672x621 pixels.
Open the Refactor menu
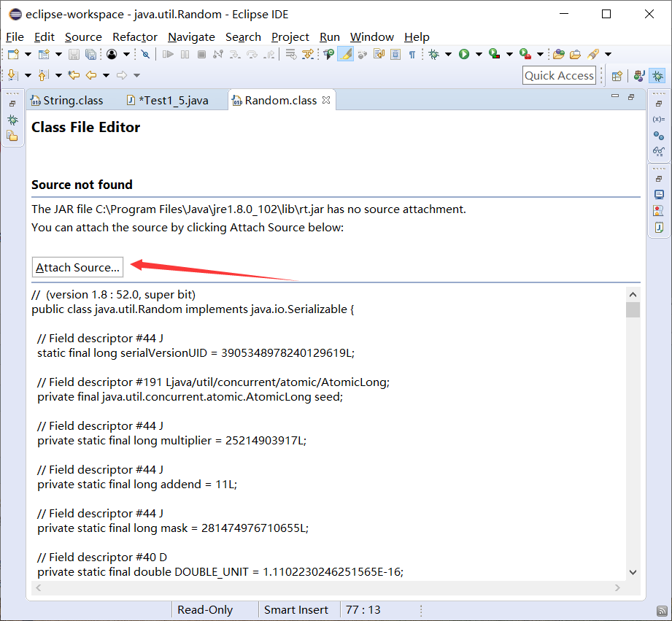pyautogui.click(x=135, y=37)
